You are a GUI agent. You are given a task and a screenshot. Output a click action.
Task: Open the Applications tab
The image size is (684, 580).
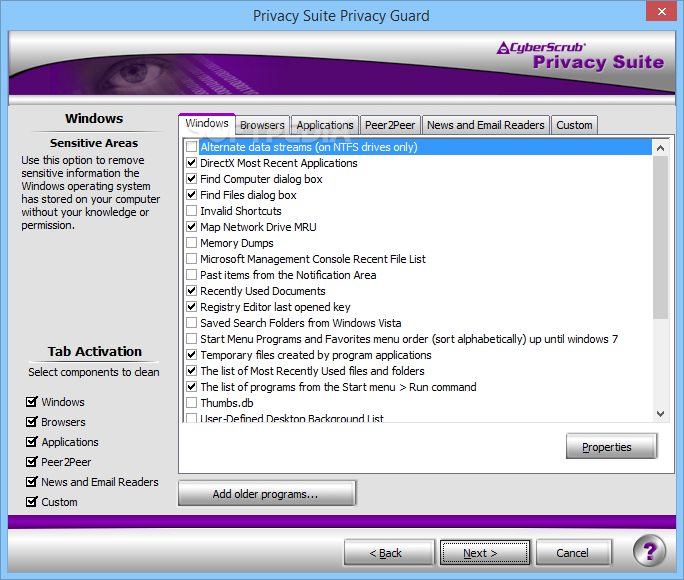click(325, 125)
